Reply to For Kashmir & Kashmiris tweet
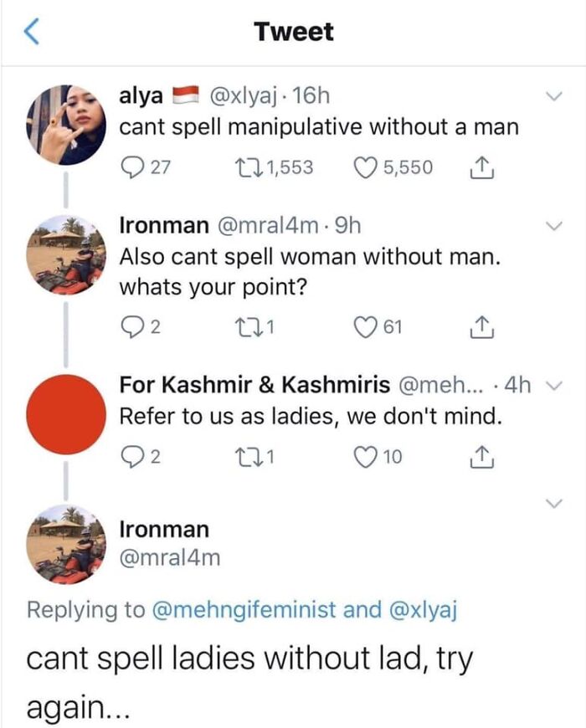The height and width of the screenshot is (728, 586). (133, 455)
